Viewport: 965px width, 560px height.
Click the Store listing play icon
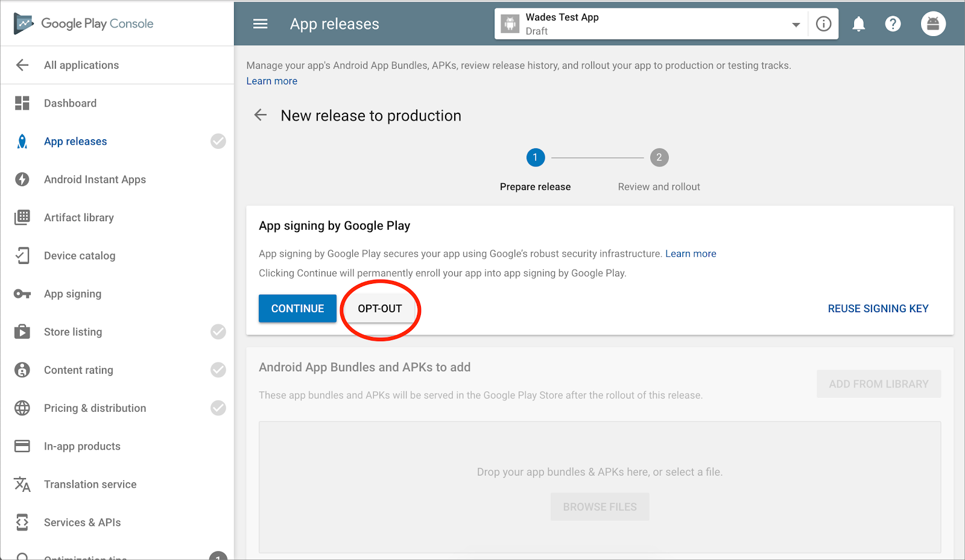22,332
